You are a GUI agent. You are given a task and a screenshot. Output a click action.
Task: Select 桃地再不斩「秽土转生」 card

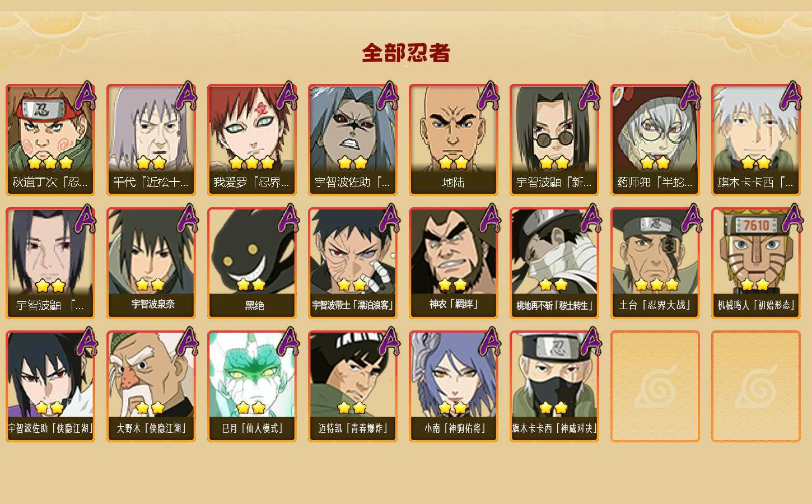(x=554, y=263)
